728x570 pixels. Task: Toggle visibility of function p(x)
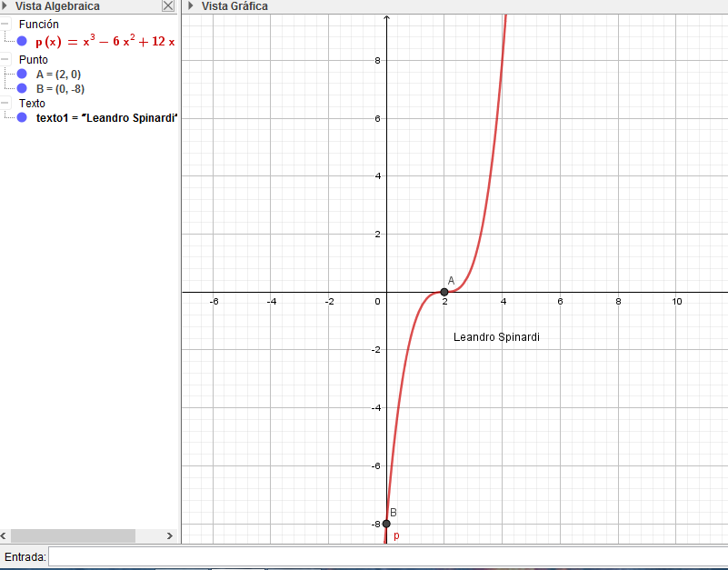tap(22, 41)
